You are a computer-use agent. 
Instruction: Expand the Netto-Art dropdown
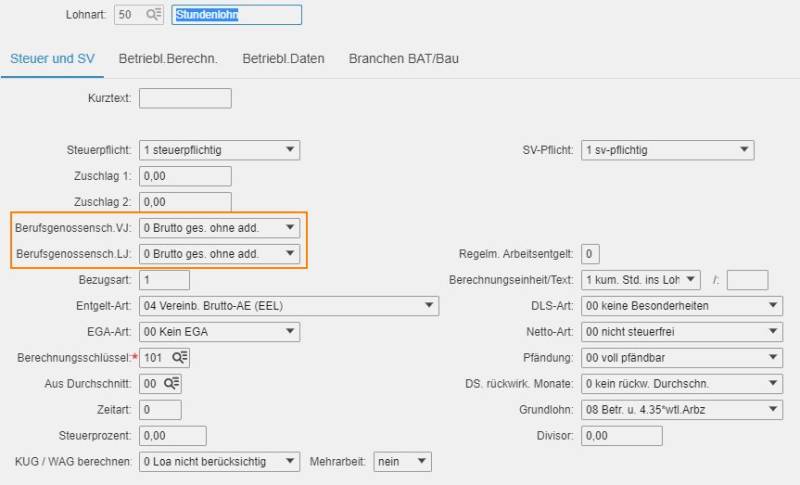pos(682,332)
